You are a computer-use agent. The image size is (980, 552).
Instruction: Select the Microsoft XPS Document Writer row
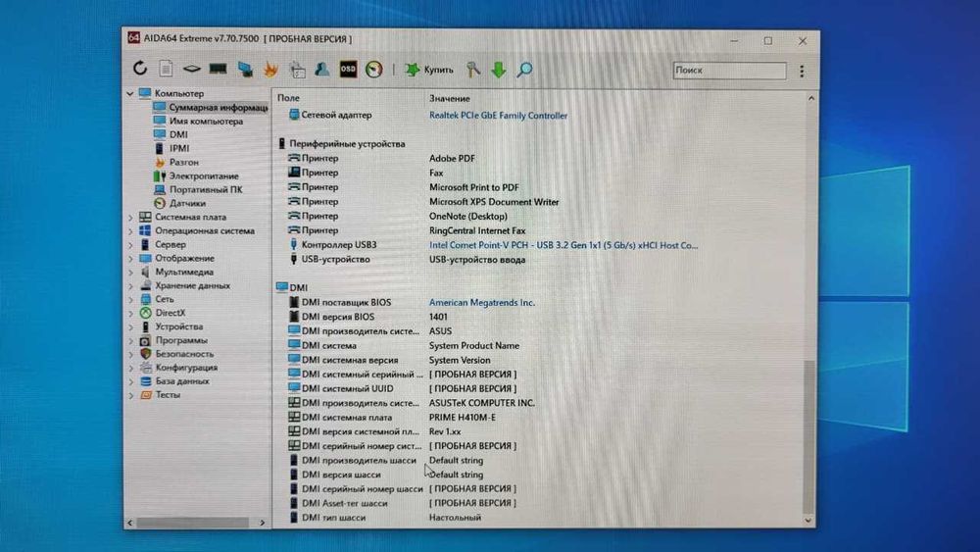point(541,202)
